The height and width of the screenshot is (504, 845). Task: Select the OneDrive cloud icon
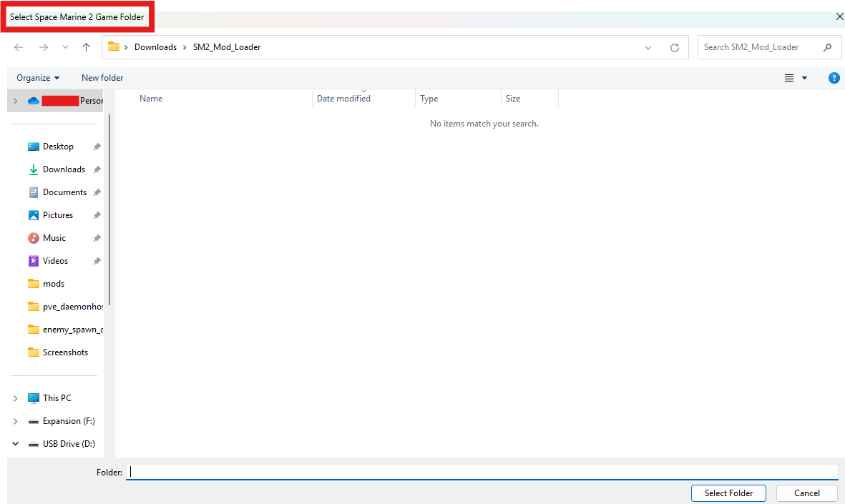pos(34,101)
